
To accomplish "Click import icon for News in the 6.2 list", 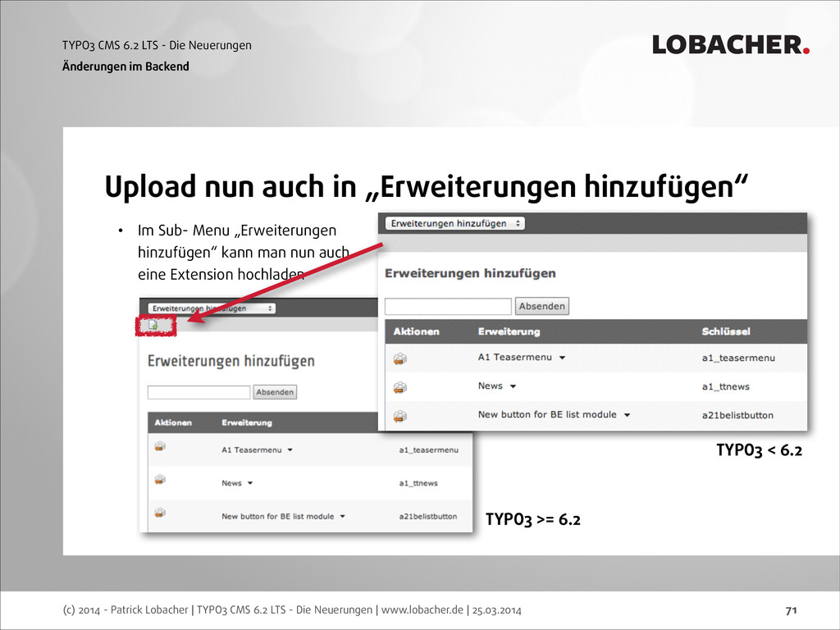I will tap(160, 479).
